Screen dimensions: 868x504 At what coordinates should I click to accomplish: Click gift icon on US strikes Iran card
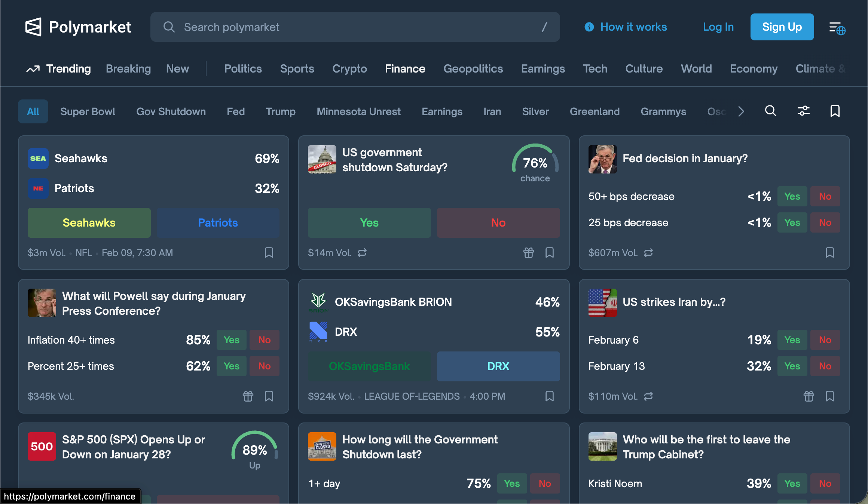(809, 396)
